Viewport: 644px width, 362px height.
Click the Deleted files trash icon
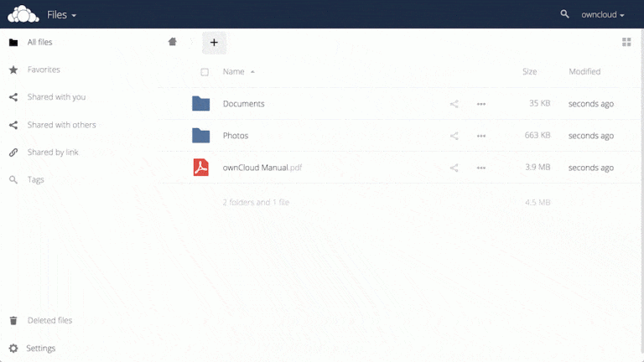tap(13, 321)
